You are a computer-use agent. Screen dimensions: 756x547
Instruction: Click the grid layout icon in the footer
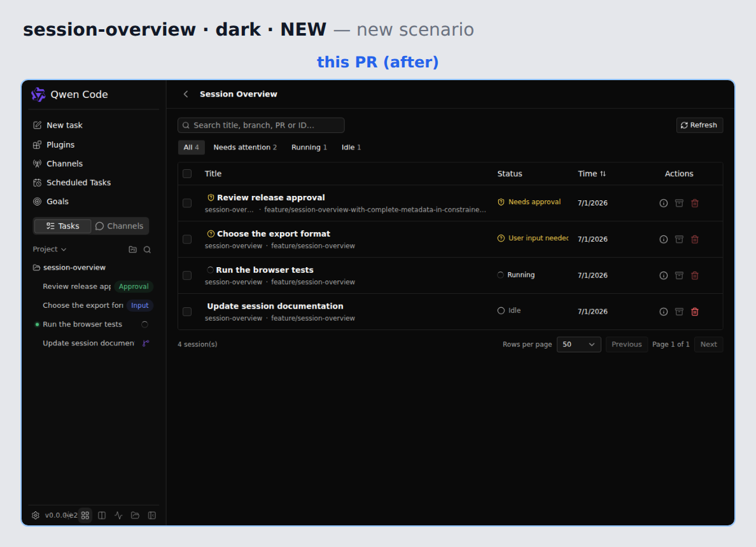(85, 516)
